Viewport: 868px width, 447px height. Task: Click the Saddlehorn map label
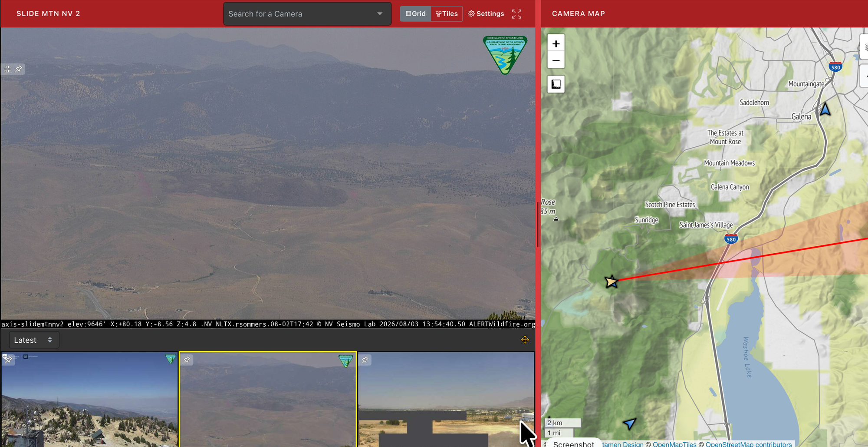point(754,103)
